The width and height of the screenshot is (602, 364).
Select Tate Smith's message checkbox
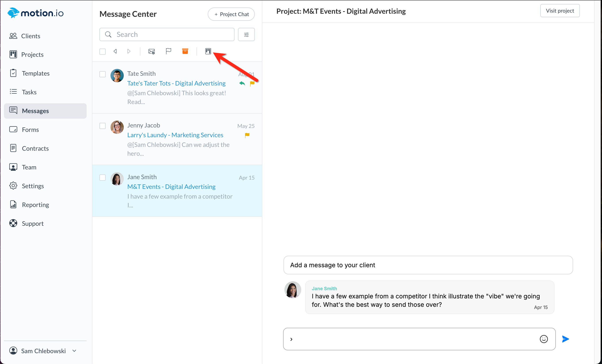[103, 74]
